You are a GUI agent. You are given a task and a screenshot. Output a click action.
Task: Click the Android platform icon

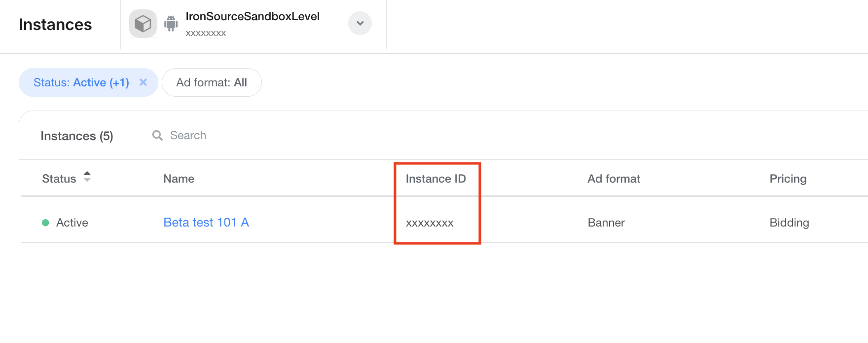pos(171,23)
